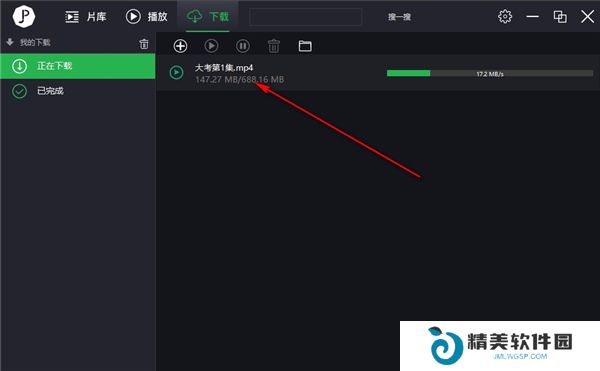Open the 已完成 completed list
The height and width of the screenshot is (371, 600).
(x=78, y=91)
